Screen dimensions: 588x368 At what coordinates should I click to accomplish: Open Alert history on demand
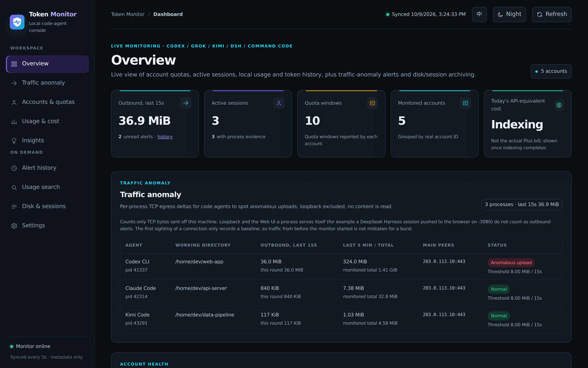pos(47,168)
